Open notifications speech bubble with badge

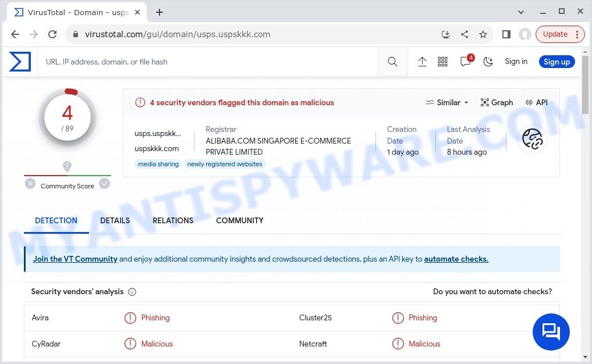coord(466,61)
